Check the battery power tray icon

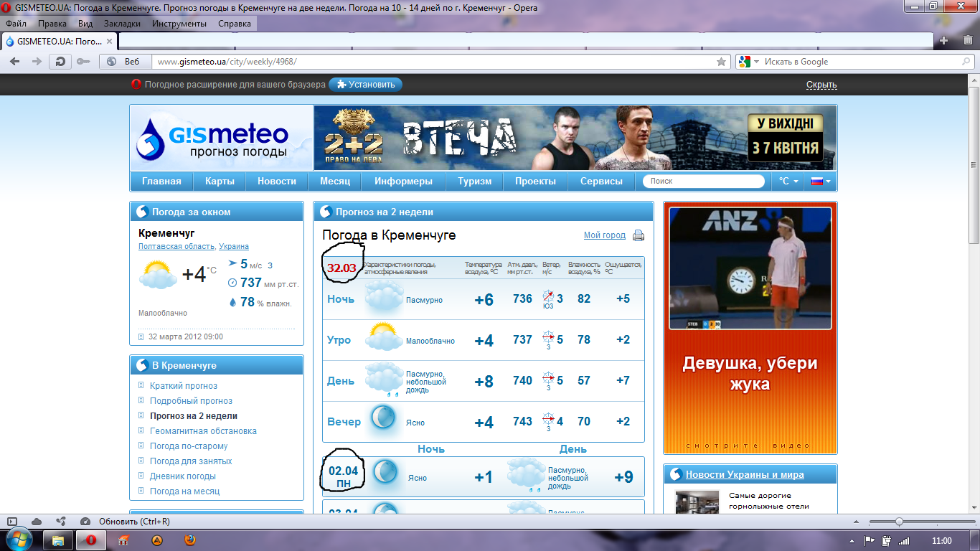[x=886, y=541]
